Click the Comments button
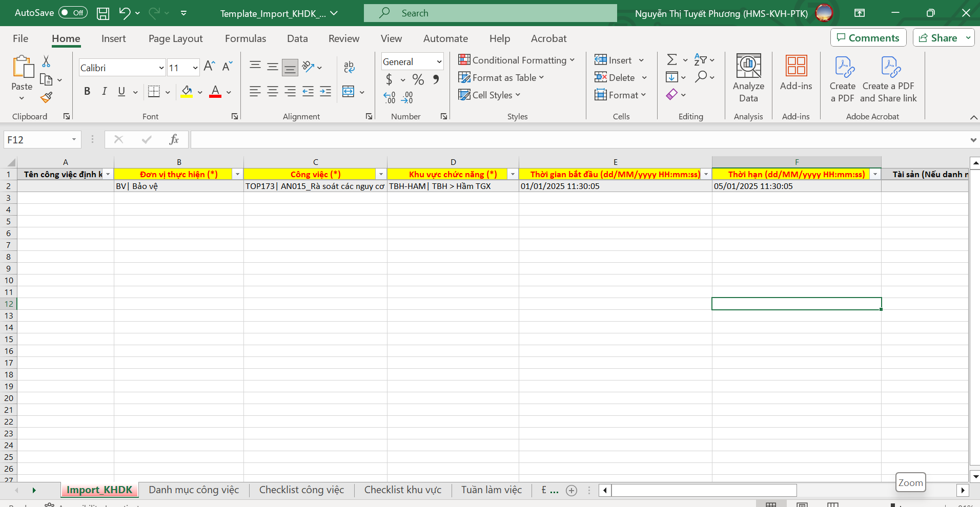This screenshot has height=507, width=980. pyautogui.click(x=868, y=38)
